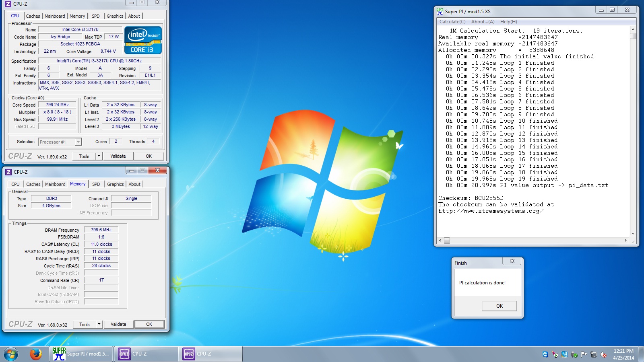Click the Multiplier x 8.0 ( 8 - 18 ) value
The height and width of the screenshot is (362, 644).
click(x=57, y=112)
